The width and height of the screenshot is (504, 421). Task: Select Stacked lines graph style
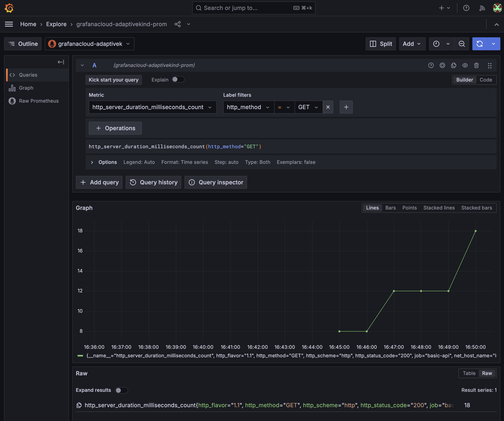pos(439,208)
